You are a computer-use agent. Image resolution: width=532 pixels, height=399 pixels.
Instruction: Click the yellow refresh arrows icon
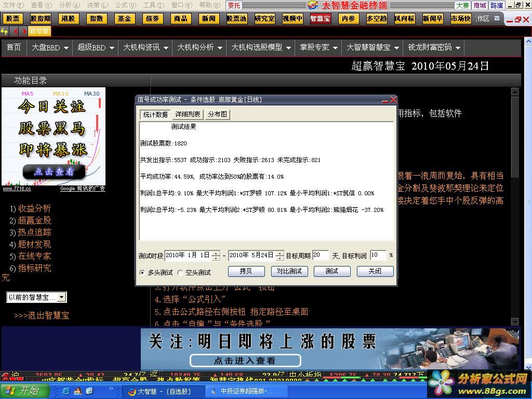[x=5, y=31]
